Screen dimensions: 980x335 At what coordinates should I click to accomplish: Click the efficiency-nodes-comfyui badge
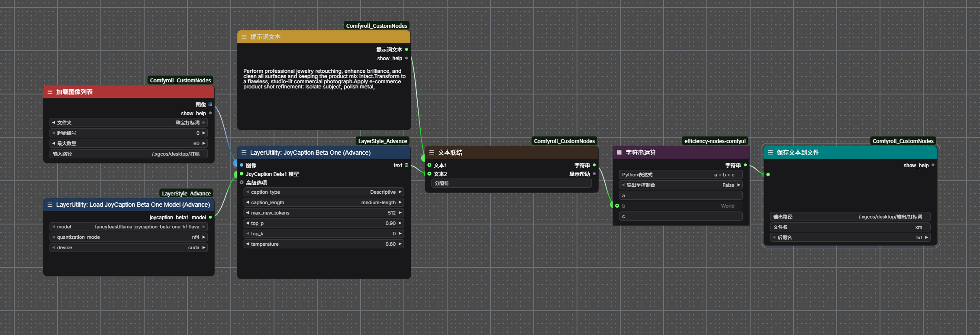(x=715, y=141)
